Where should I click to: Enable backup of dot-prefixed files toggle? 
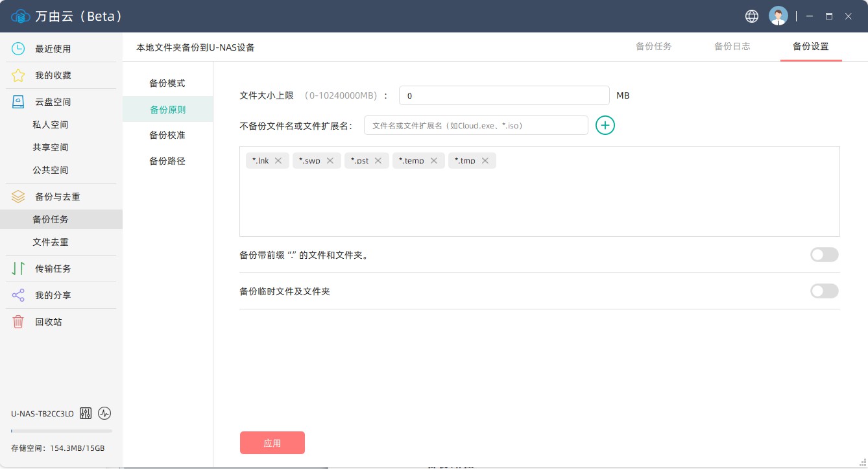[x=824, y=255]
